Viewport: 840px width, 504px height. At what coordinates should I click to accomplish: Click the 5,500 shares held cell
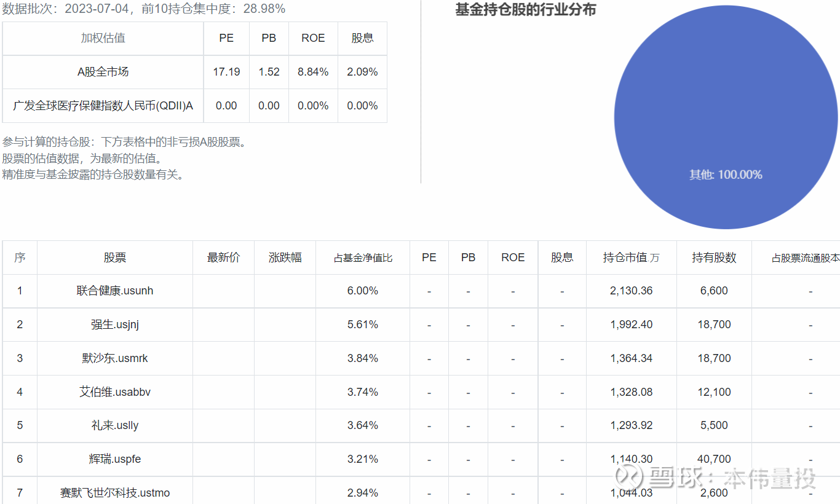click(x=714, y=425)
